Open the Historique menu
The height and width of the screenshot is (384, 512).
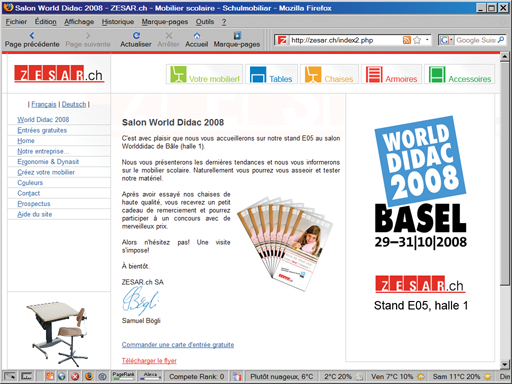pos(118,22)
